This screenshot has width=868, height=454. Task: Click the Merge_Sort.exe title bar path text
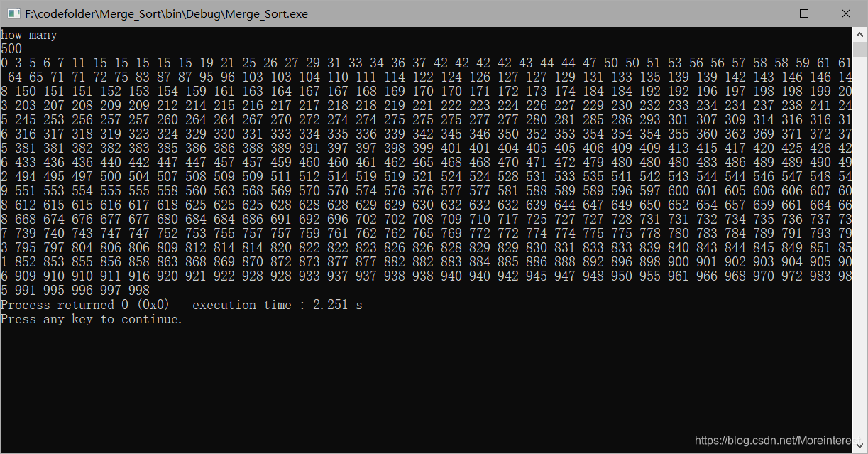coord(166,13)
